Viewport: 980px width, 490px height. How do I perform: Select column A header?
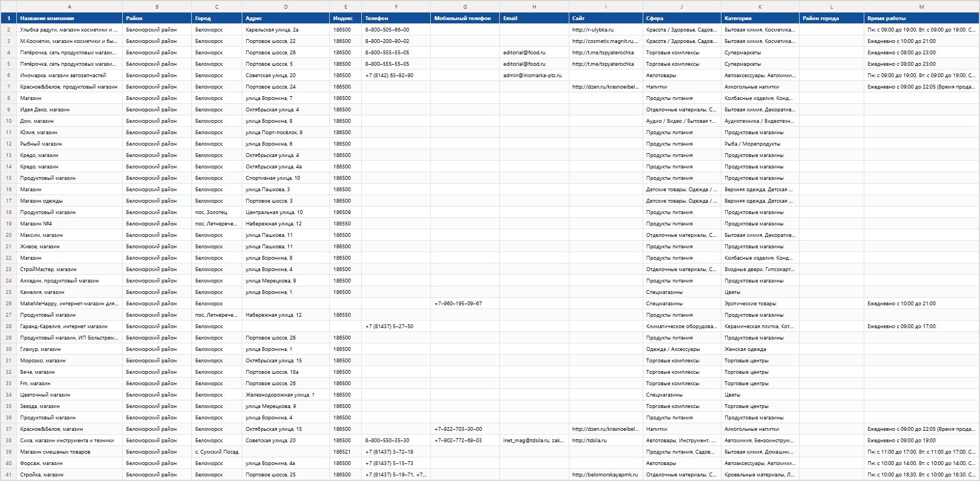tap(70, 7)
